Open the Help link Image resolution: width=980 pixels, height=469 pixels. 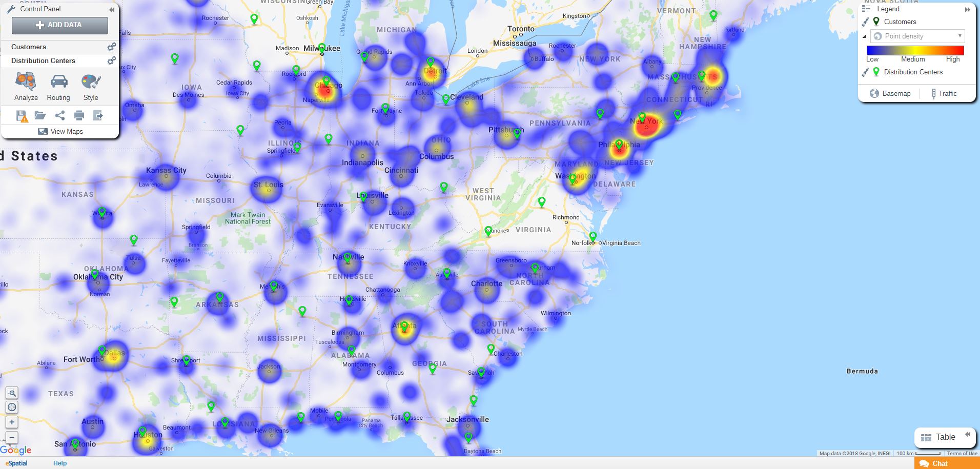59,463
